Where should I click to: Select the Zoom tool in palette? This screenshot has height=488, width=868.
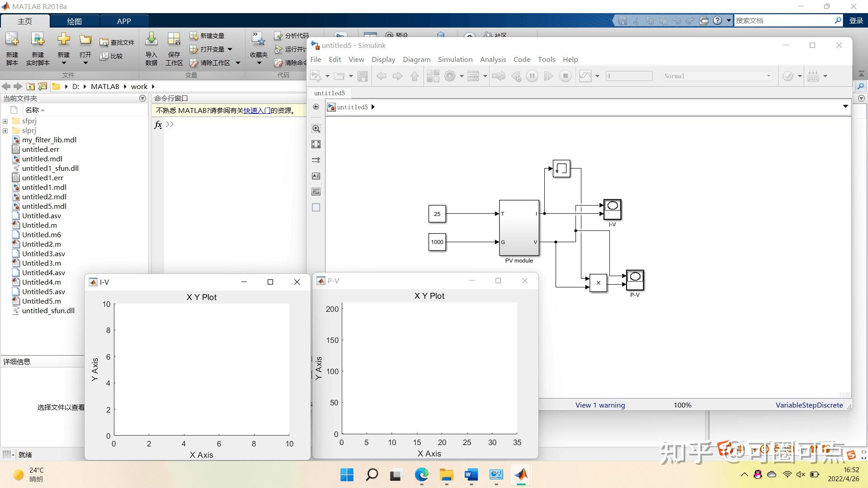(316, 128)
